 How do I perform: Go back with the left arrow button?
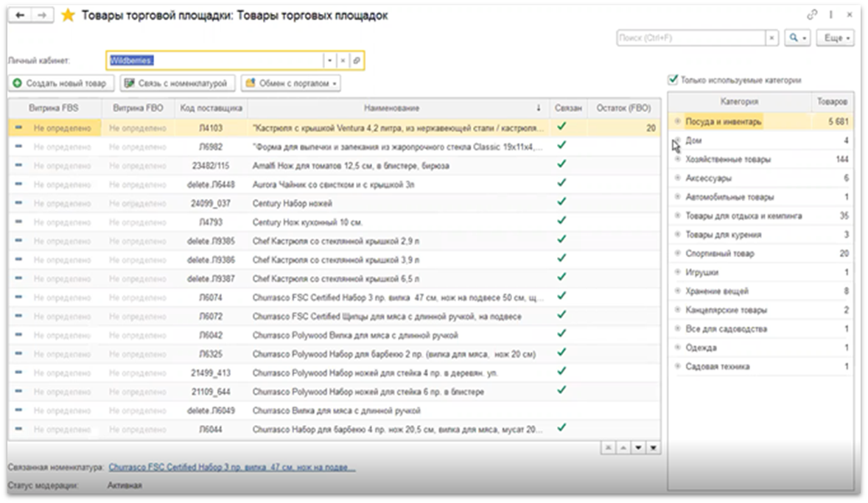(20, 15)
